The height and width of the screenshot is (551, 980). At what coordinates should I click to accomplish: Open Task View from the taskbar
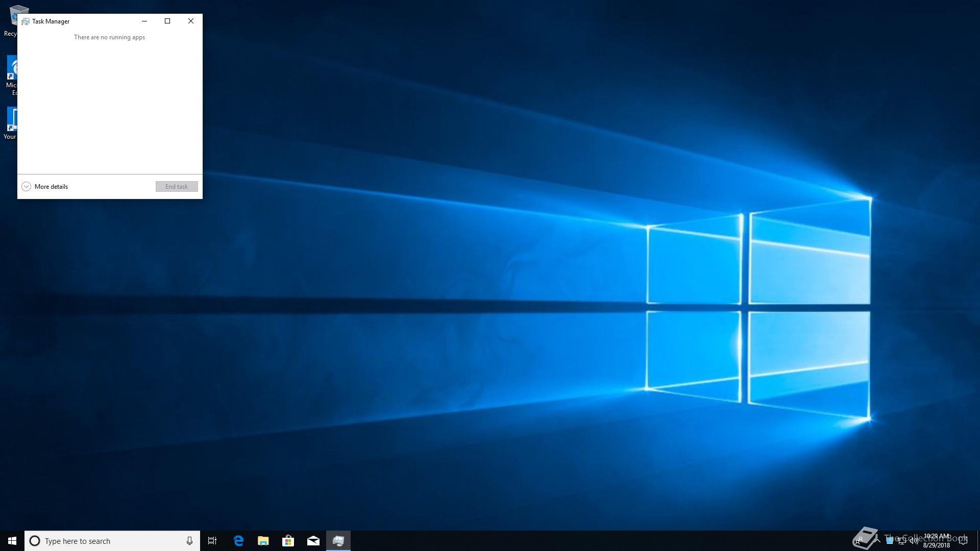(212, 541)
